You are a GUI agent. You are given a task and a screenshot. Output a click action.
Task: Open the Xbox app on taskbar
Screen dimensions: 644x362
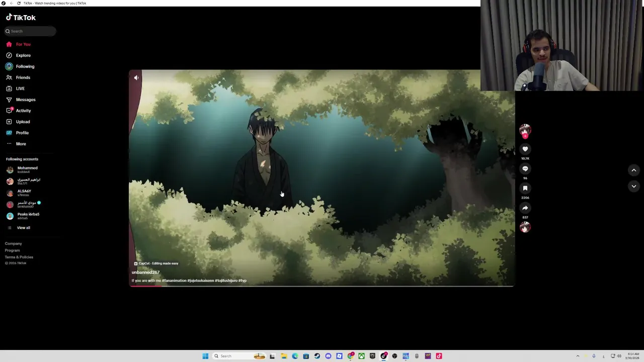click(x=361, y=356)
